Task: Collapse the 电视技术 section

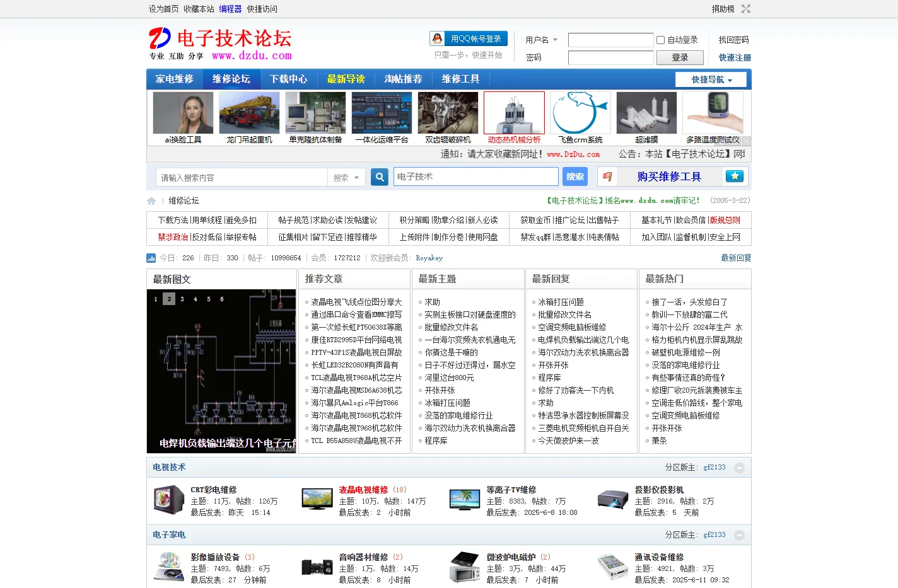Action: coord(739,468)
